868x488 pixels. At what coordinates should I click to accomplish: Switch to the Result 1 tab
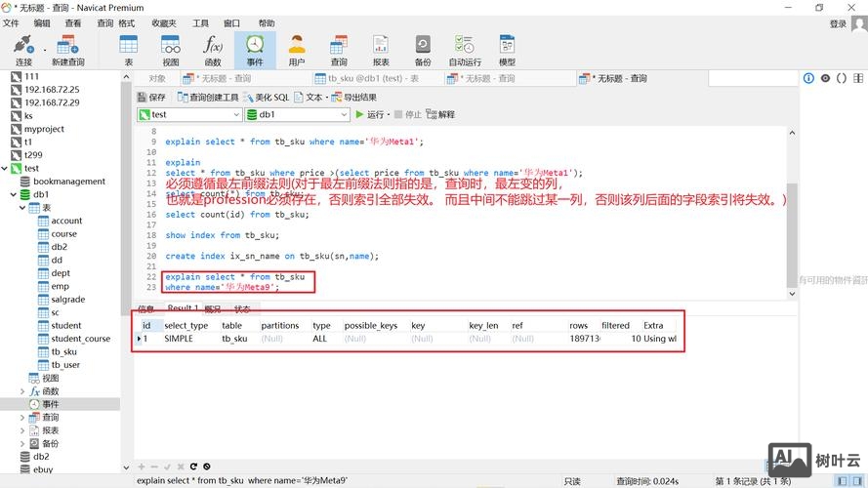(x=183, y=308)
